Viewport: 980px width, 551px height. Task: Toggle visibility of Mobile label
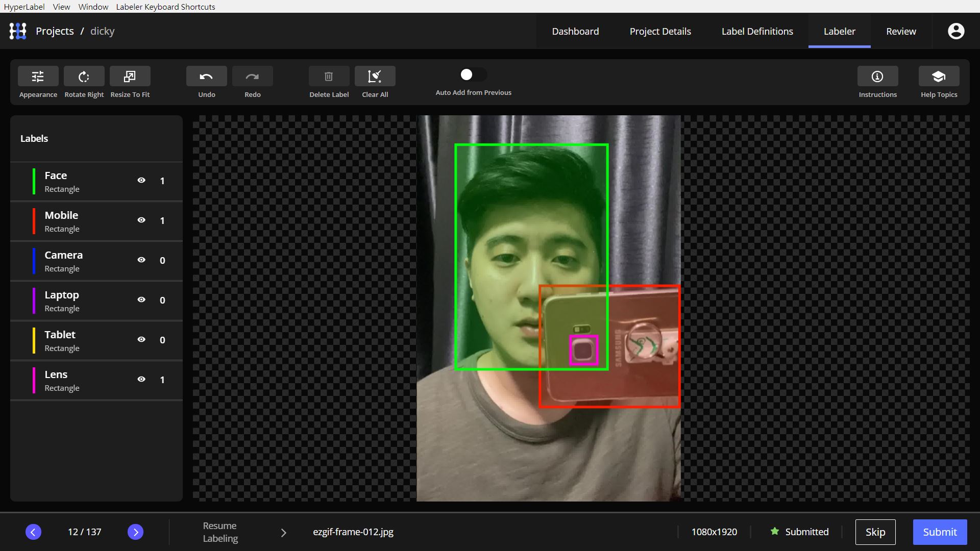[141, 220]
